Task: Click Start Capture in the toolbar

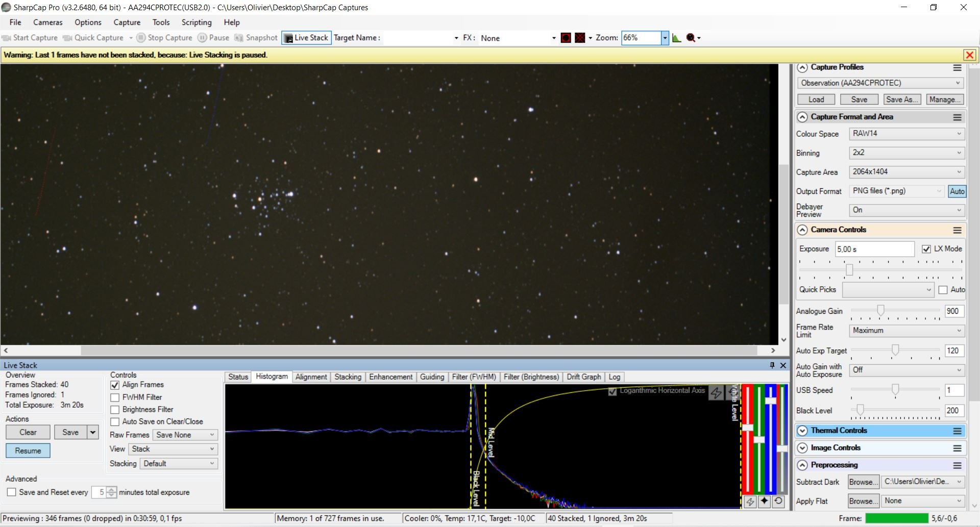Action: pos(30,38)
